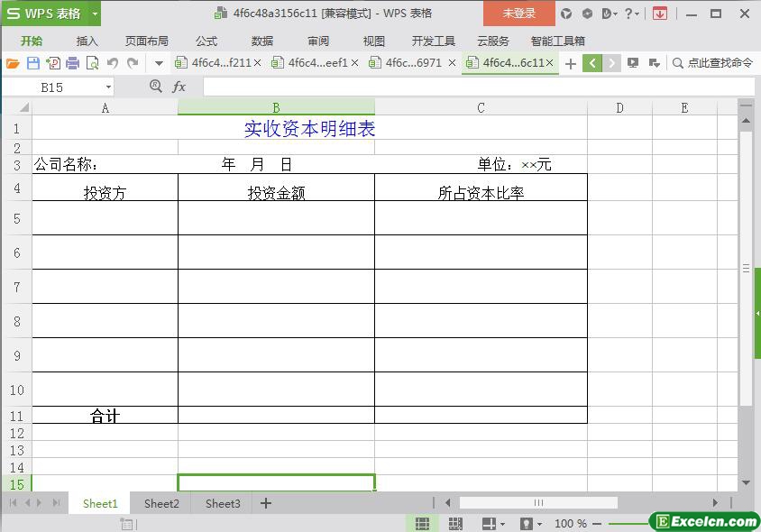Click the Print Preview icon

tap(93, 63)
